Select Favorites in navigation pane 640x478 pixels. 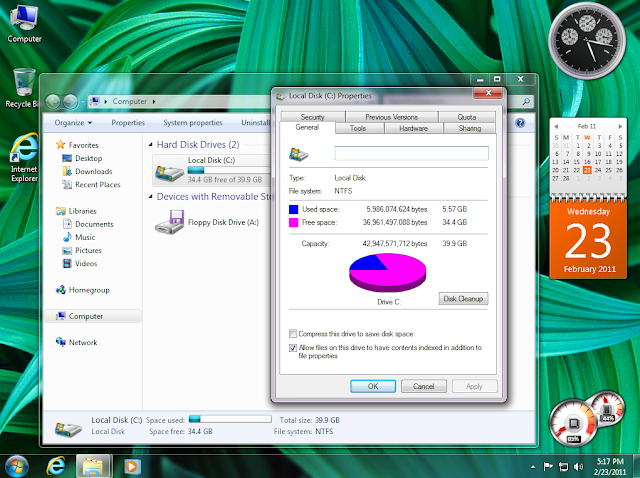point(83,145)
